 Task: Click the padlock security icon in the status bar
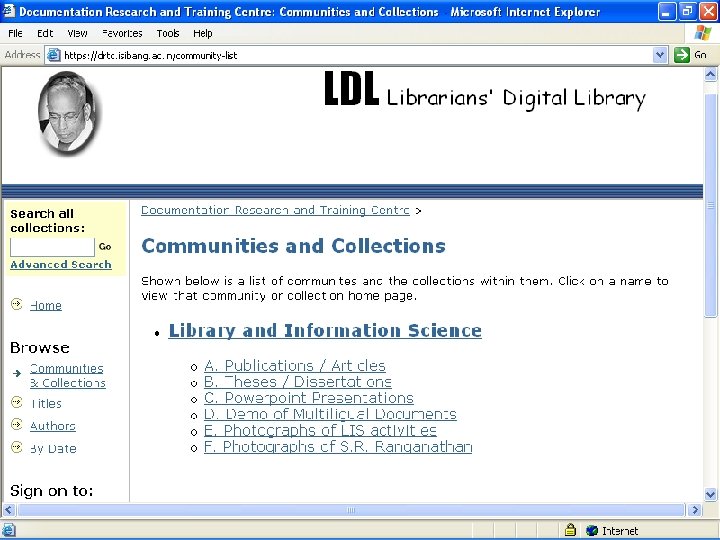tap(570, 530)
